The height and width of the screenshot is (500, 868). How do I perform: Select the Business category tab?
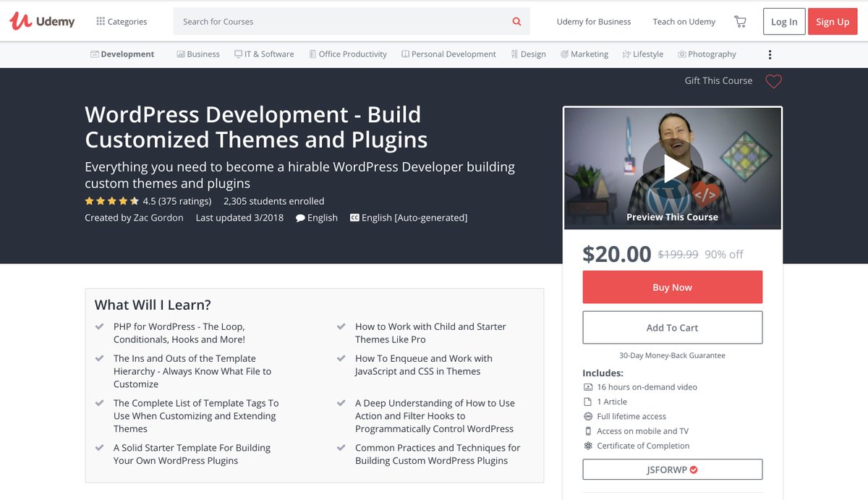[x=198, y=54]
